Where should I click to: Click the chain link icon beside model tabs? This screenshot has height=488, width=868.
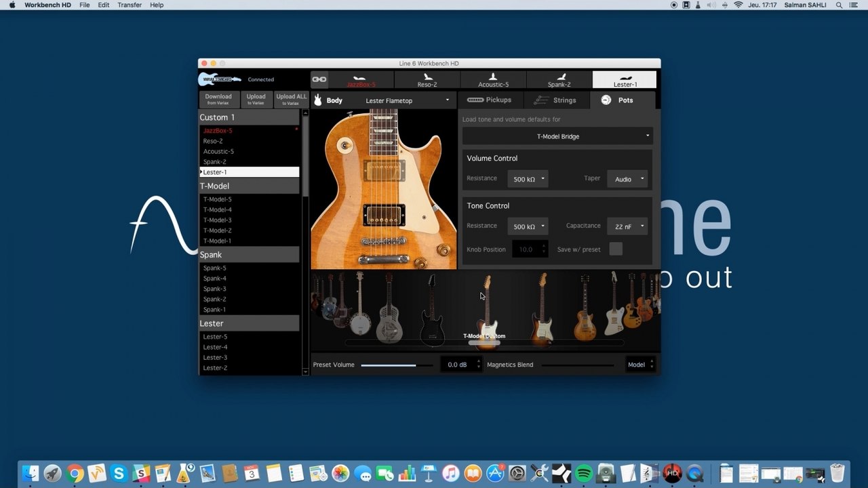(319, 79)
